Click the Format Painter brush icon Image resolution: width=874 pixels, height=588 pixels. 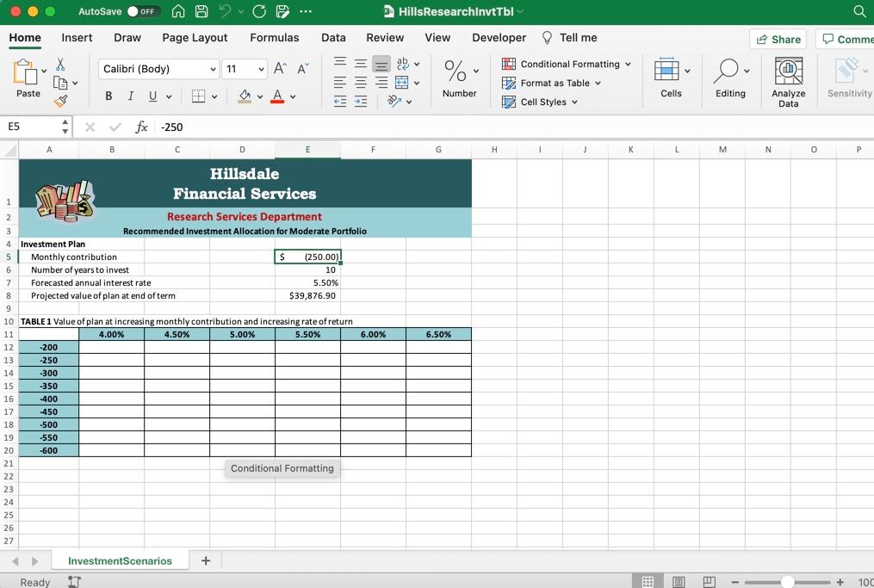[60, 102]
